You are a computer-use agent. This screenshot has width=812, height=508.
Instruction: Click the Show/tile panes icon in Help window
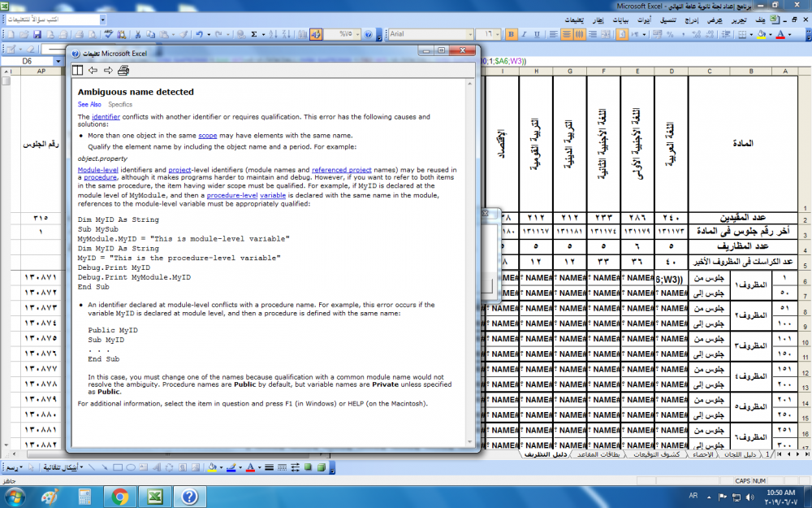[x=78, y=71]
